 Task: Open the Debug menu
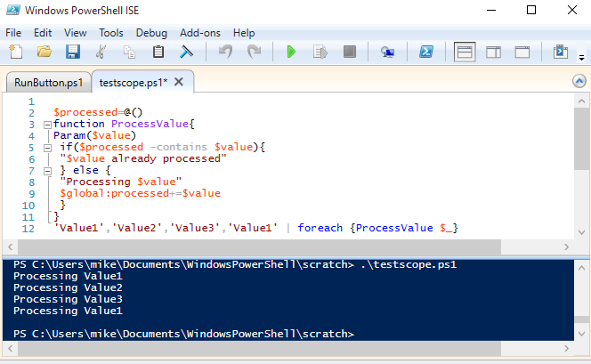point(151,33)
